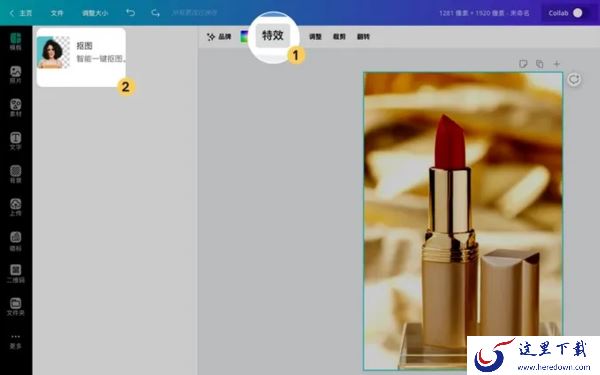This screenshot has height=375, width=600.
Task: Open the 上传 uploads sidebar panel
Action: [x=15, y=207]
